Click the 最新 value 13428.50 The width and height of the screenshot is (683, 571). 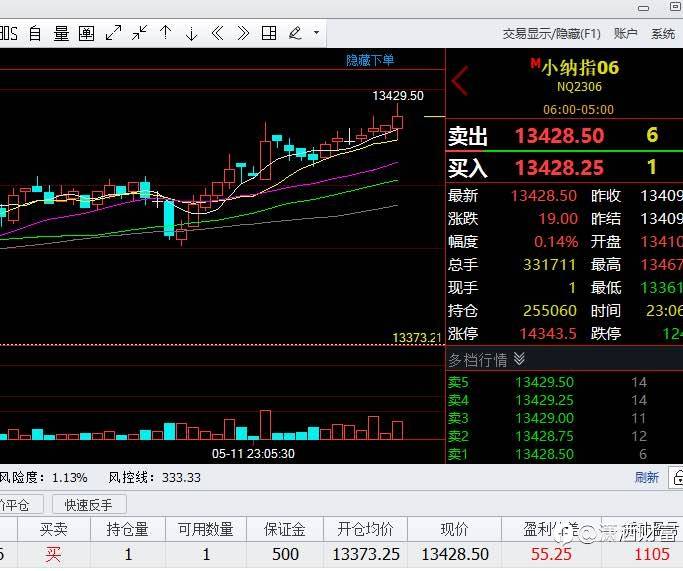point(544,196)
